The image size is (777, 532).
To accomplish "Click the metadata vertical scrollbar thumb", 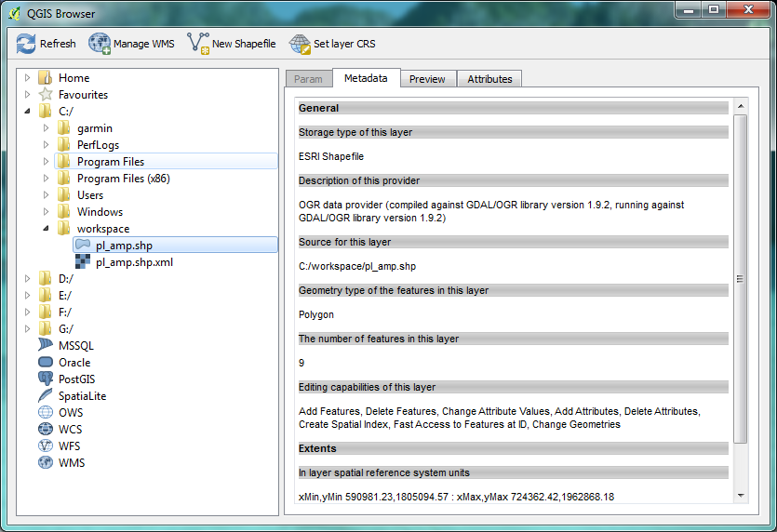I will point(741,279).
